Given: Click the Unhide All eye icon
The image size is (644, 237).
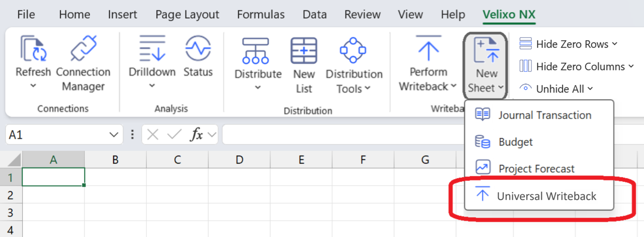Looking at the screenshot, I should click(x=525, y=88).
